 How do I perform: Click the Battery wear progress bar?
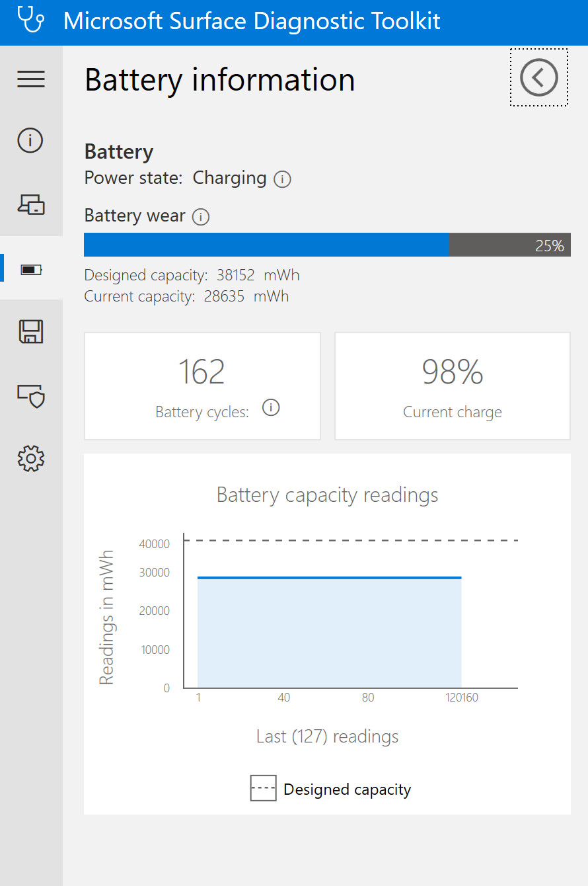327,245
